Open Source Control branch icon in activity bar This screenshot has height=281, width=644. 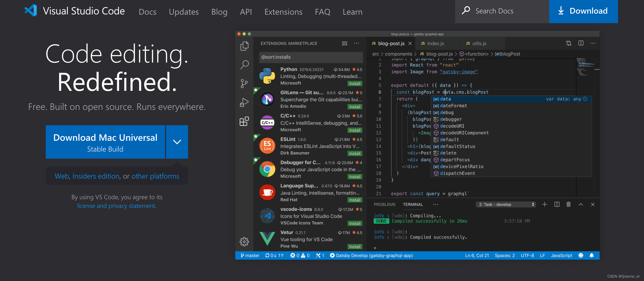244,83
